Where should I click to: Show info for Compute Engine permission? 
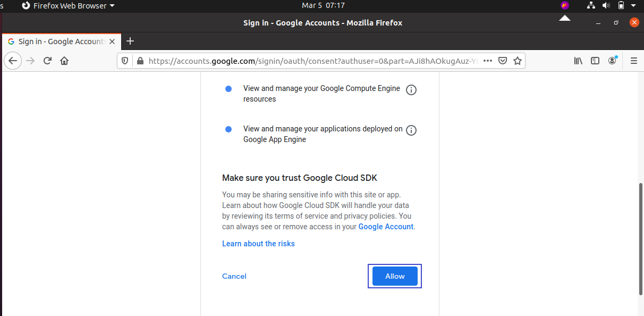[x=411, y=90]
